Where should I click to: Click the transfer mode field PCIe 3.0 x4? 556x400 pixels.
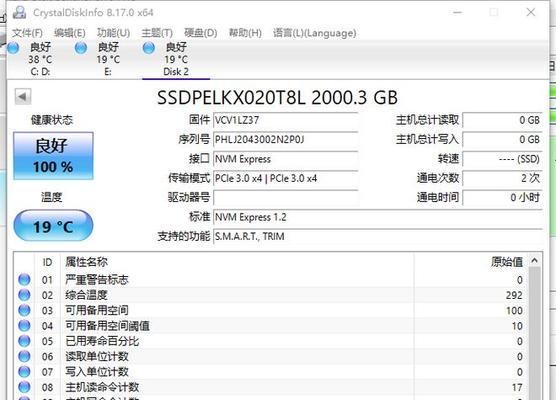click(285, 178)
